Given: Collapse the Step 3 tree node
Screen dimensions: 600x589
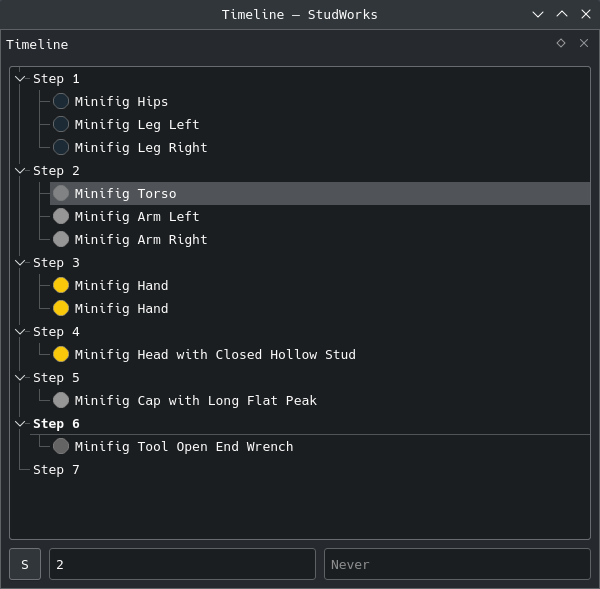Looking at the screenshot, I should [20, 263].
